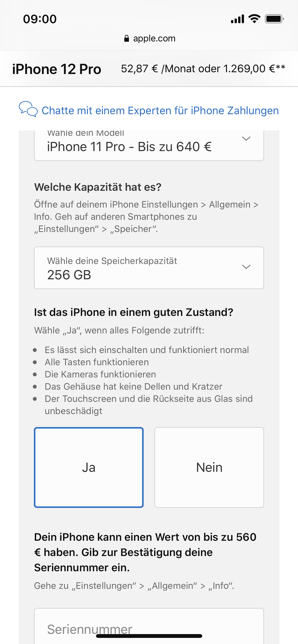Viewport: 298px width, 644px height.
Task: Click the chevron on the Speicherkapazität selector
Action: click(246, 267)
